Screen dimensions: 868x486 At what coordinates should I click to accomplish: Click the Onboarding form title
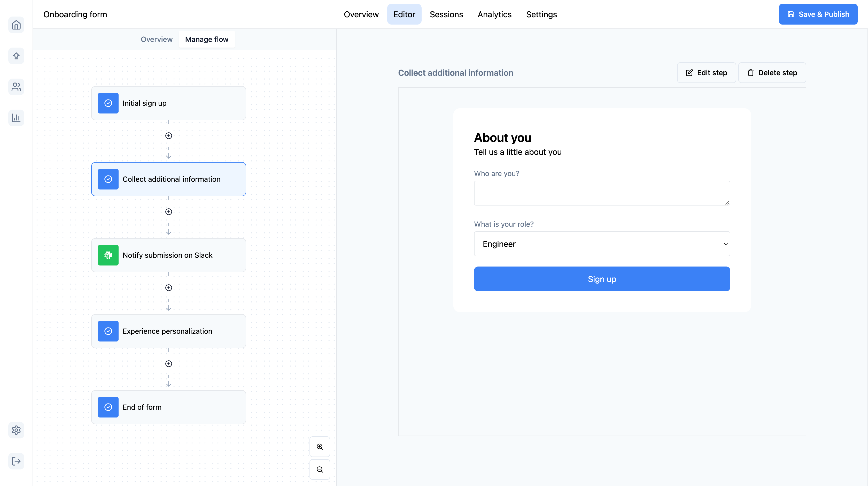point(75,14)
